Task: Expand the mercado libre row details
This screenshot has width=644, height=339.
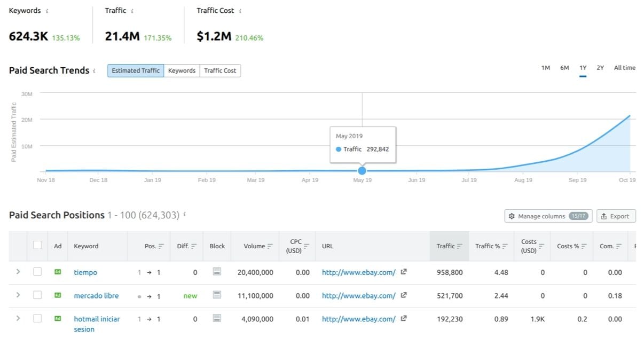Action: pyautogui.click(x=18, y=295)
